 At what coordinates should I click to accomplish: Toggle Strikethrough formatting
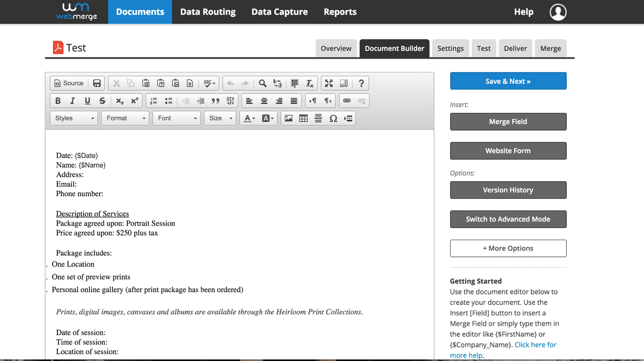pyautogui.click(x=102, y=100)
